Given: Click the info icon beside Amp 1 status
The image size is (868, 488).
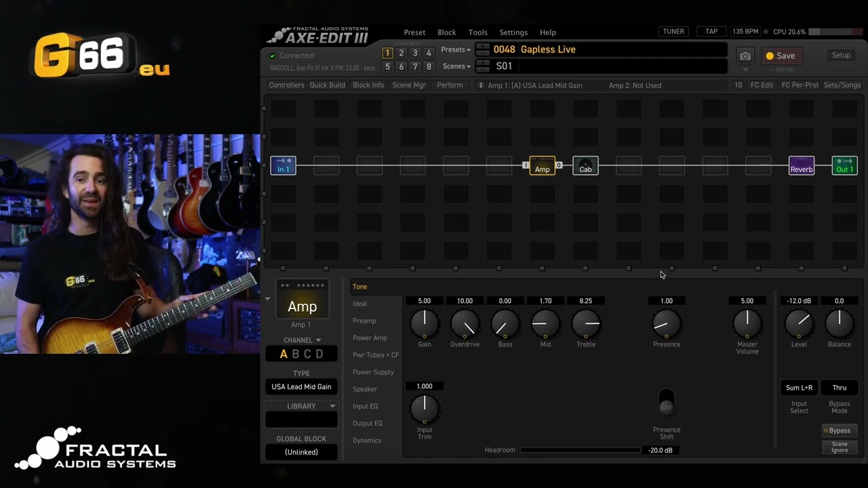Looking at the screenshot, I should [x=481, y=85].
